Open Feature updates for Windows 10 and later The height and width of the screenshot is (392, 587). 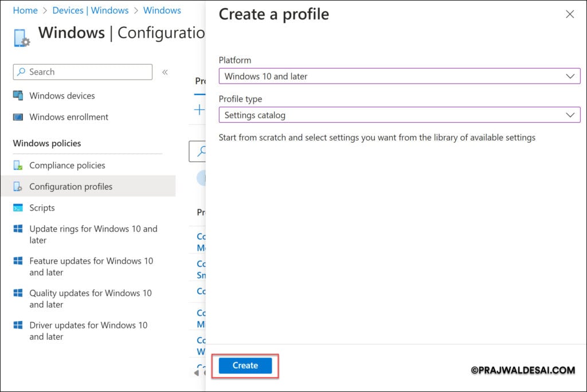[91, 266]
